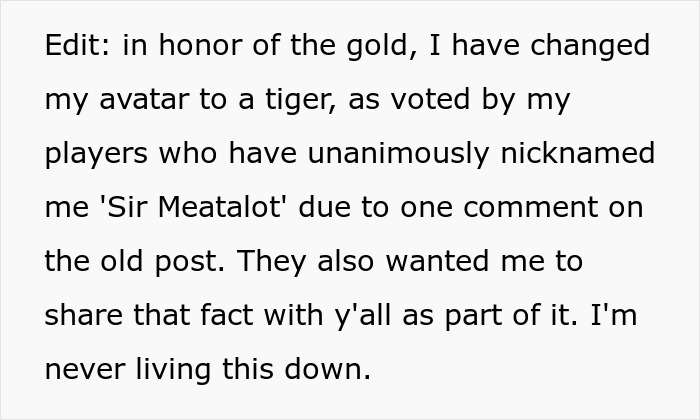The image size is (700, 420).
Task: Click the word 'players' starting the third line
Action: (x=92, y=155)
